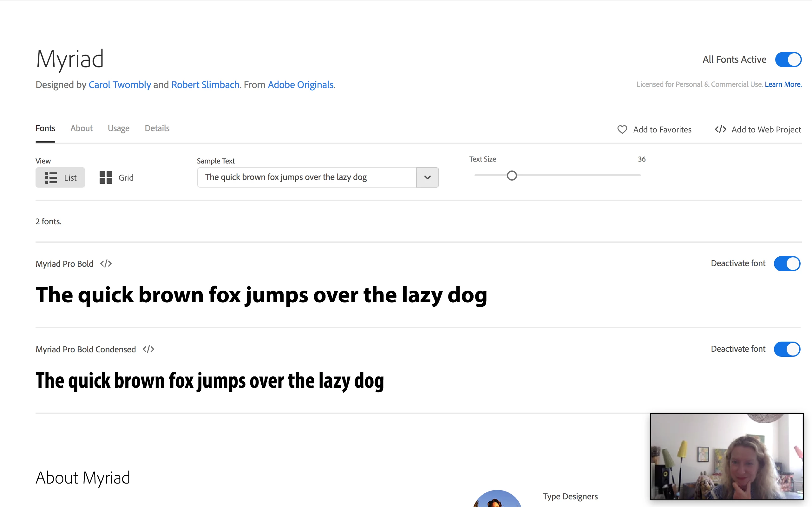Deactivate Myriad Pro Bold Condensed toggle
This screenshot has width=812, height=507.
pos(787,349)
